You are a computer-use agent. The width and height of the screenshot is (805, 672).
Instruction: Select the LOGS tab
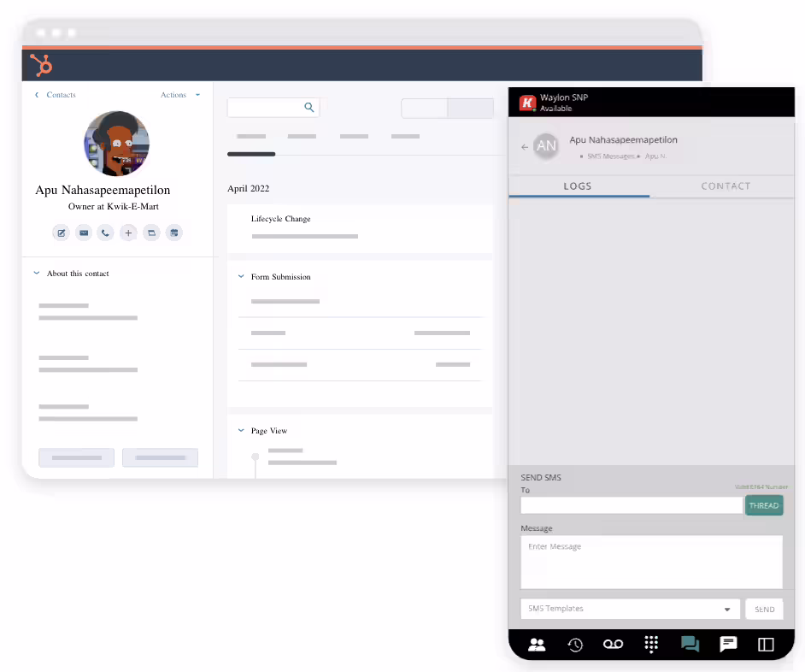pos(578,186)
